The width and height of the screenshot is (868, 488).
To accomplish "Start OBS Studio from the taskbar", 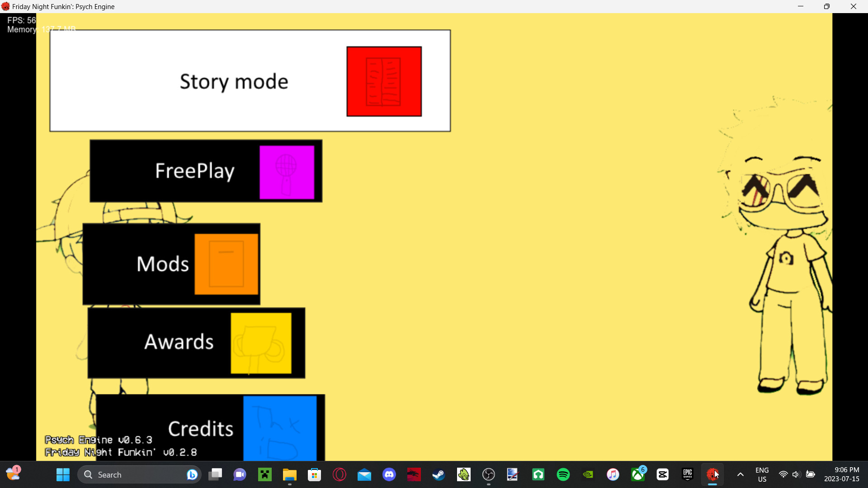I will [489, 474].
